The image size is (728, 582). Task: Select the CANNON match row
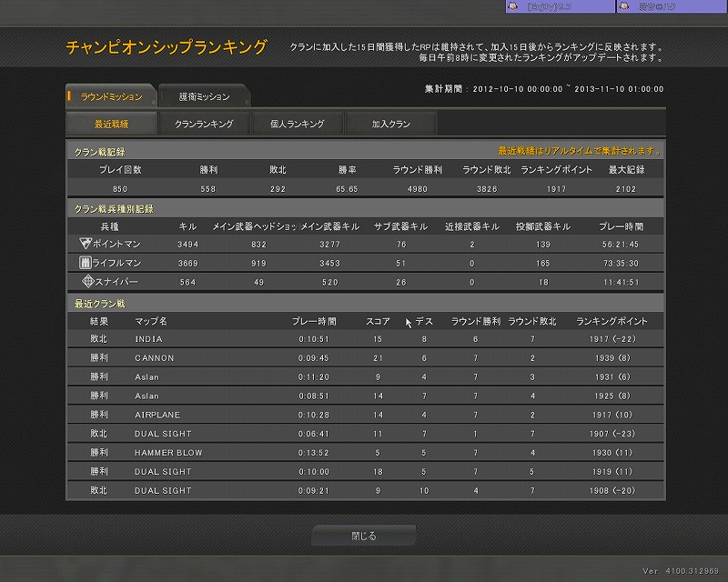pyautogui.click(x=364, y=358)
